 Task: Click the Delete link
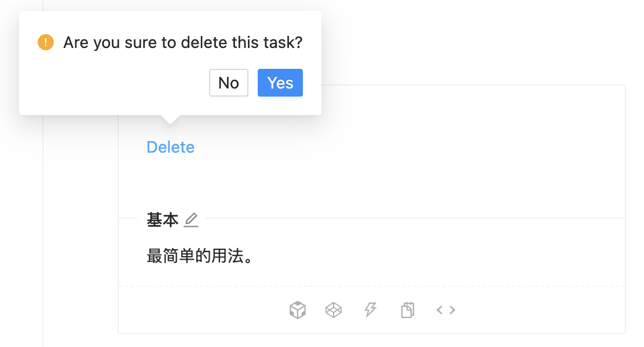click(x=170, y=147)
